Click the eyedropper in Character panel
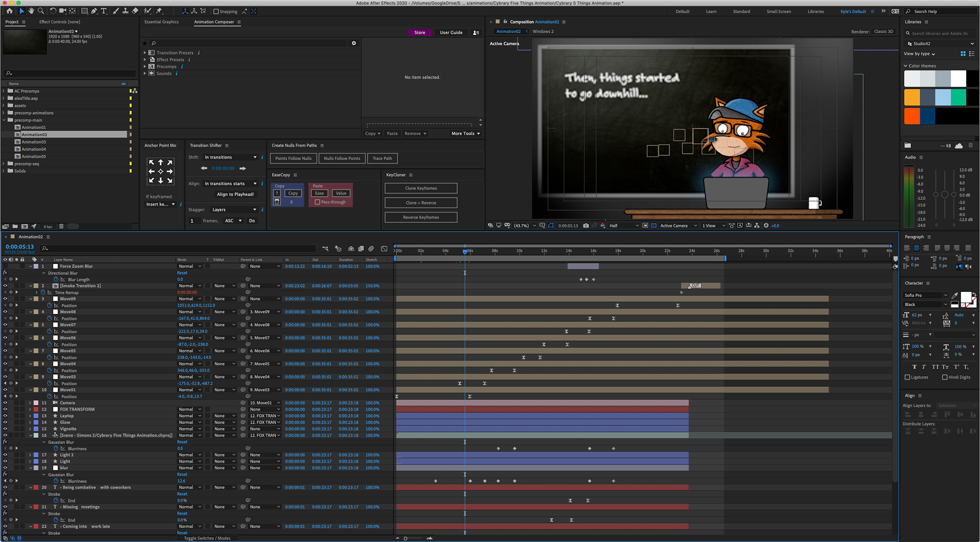The image size is (980, 542). point(954,295)
